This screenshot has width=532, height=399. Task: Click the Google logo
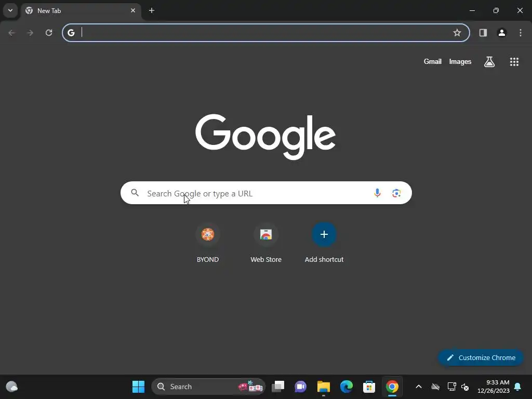click(x=265, y=137)
